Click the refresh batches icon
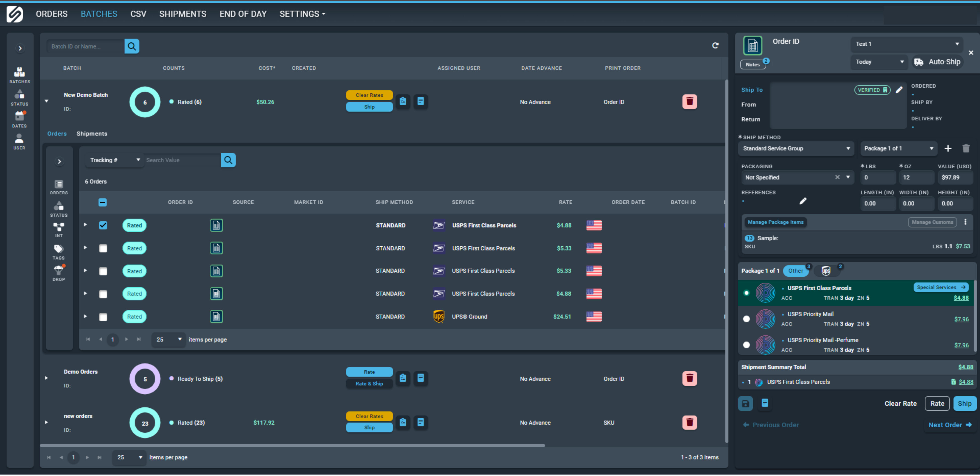Image resolution: width=980 pixels, height=476 pixels. 715,46
